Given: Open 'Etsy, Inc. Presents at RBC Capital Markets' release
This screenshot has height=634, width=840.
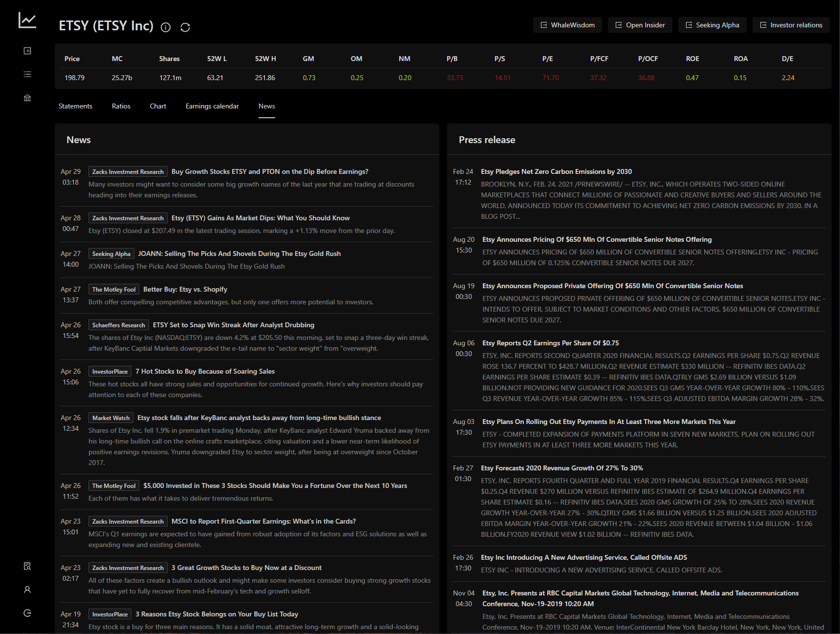Looking at the screenshot, I should pyautogui.click(x=641, y=598).
